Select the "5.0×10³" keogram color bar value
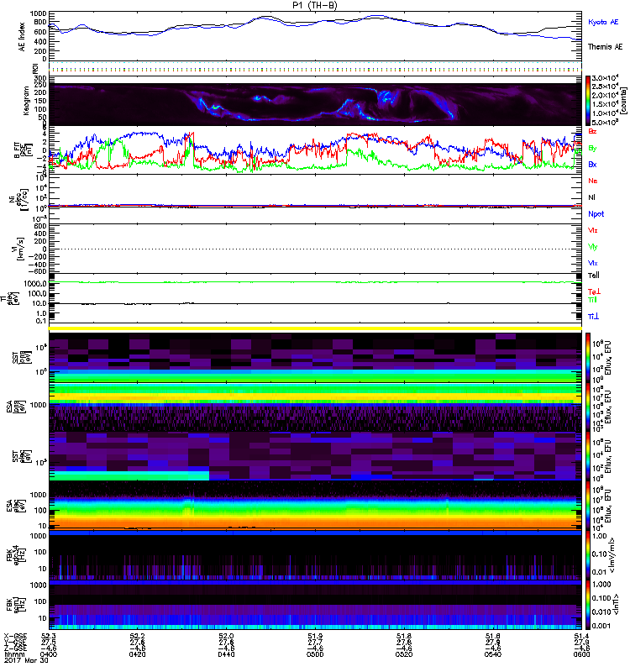This screenshot has width=630, height=672. (x=605, y=123)
